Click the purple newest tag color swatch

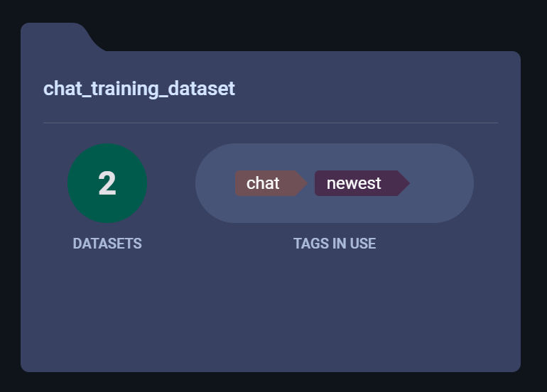[x=320, y=183]
